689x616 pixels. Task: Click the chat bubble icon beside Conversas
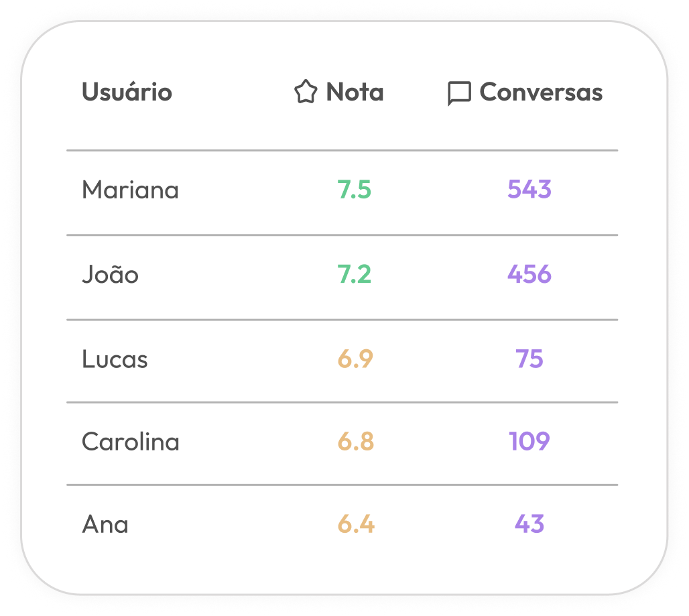pos(459,93)
